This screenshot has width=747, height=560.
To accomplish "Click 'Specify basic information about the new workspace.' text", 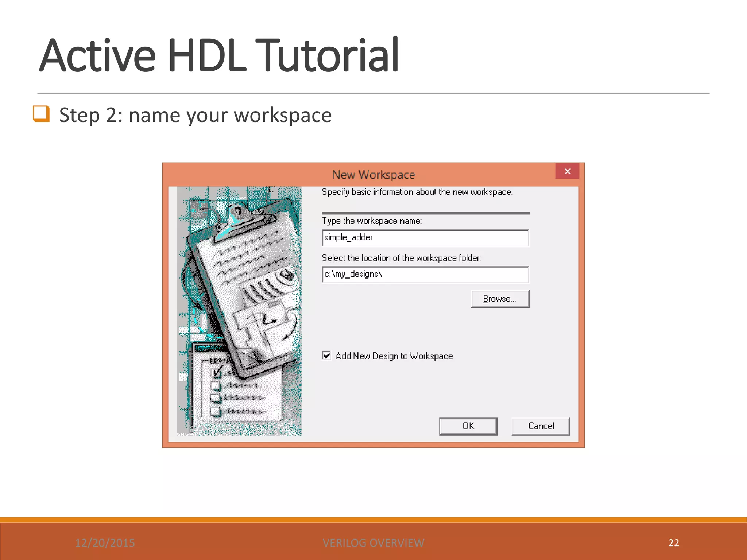I will (x=417, y=192).
